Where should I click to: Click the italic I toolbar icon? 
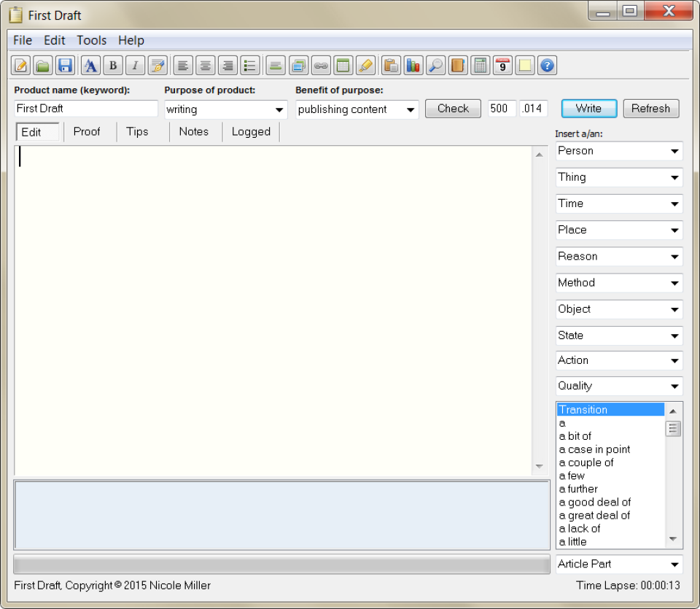(x=135, y=66)
